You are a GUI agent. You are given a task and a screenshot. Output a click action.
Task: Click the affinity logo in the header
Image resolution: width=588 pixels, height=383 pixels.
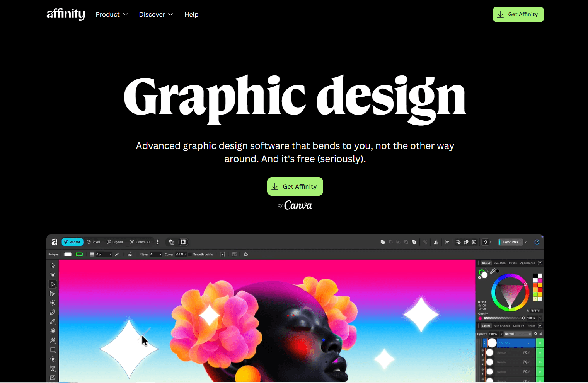tap(66, 14)
